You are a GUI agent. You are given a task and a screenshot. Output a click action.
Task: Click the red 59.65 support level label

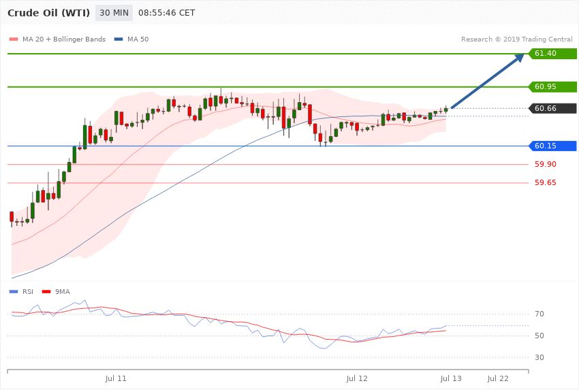[x=546, y=183]
